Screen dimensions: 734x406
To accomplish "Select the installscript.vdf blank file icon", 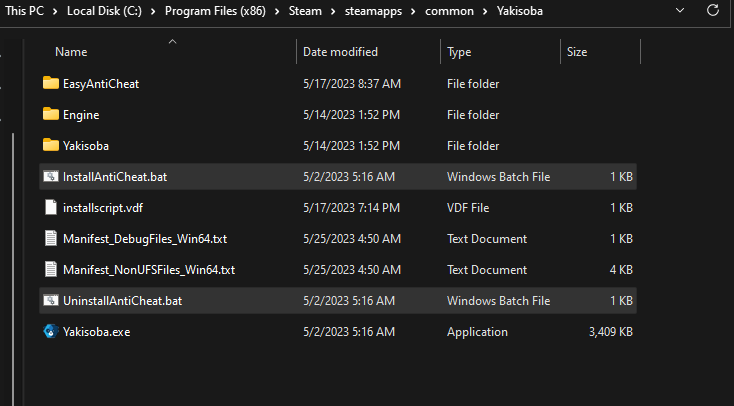I will pos(51,207).
